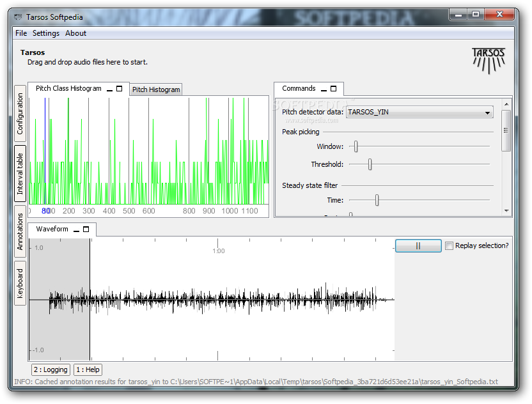Click the Steady state filter Time slider
532x404 pixels.
coord(377,200)
